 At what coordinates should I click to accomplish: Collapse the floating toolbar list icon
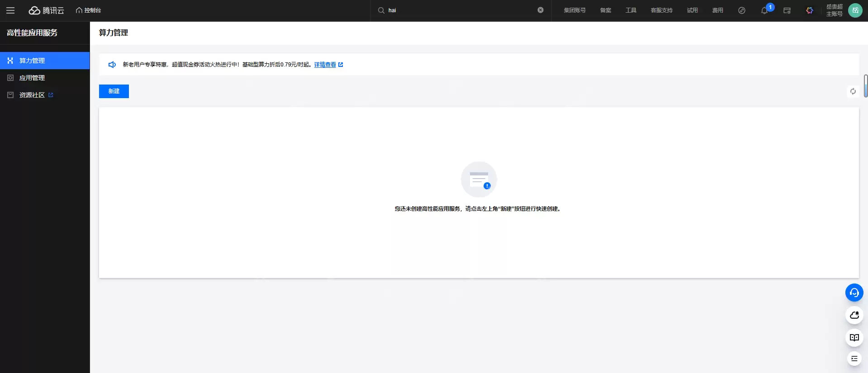854,359
